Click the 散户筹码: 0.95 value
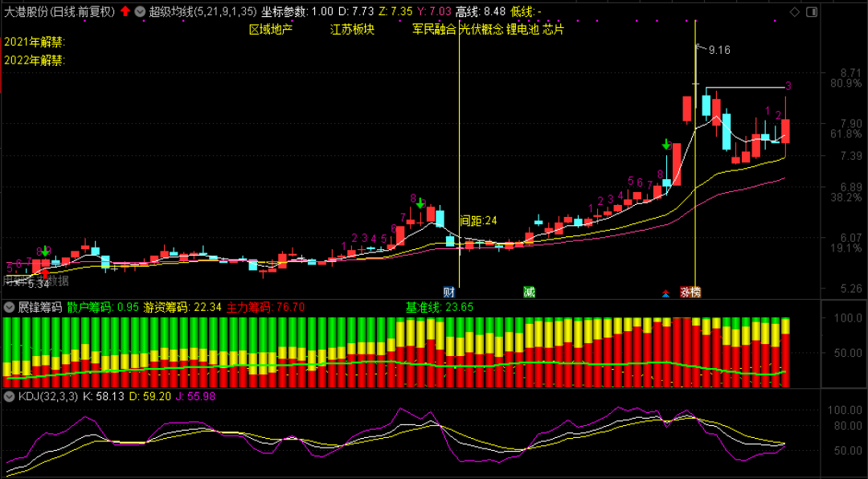Viewport: 868px width, 479px height. (102, 307)
